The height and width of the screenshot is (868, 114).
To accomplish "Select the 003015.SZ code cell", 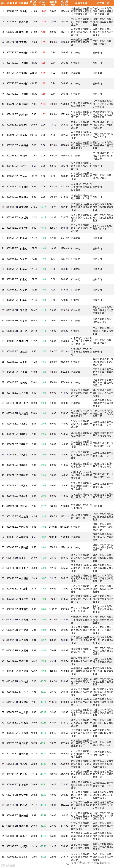I will point(12,692).
